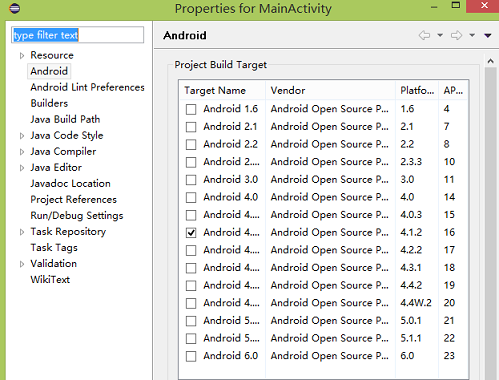The height and width of the screenshot is (380, 499).
Task: Select the Validation tree item
Action: pos(54,264)
